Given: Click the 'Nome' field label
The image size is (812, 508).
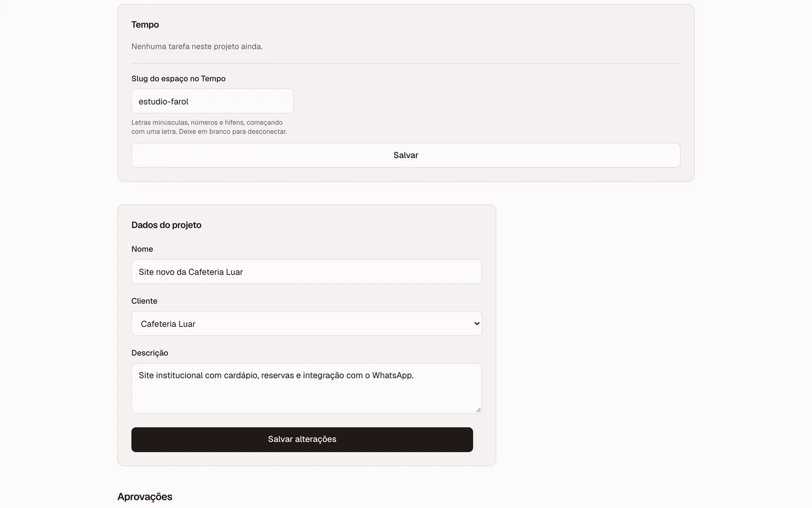Looking at the screenshot, I should (x=142, y=249).
